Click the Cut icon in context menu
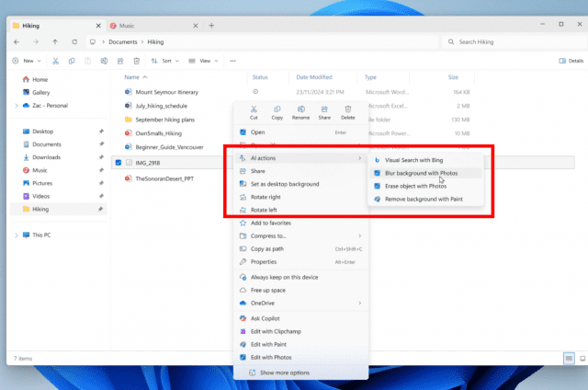 [254, 112]
